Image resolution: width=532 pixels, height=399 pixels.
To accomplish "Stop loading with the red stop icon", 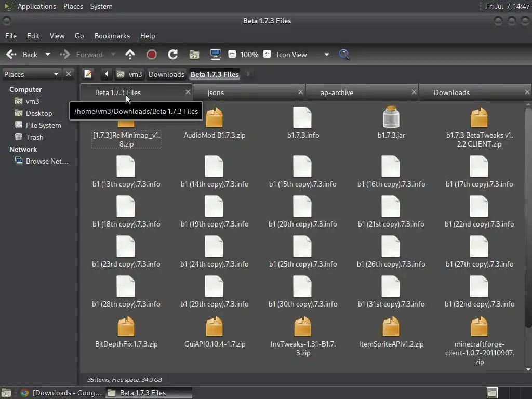I will point(151,55).
